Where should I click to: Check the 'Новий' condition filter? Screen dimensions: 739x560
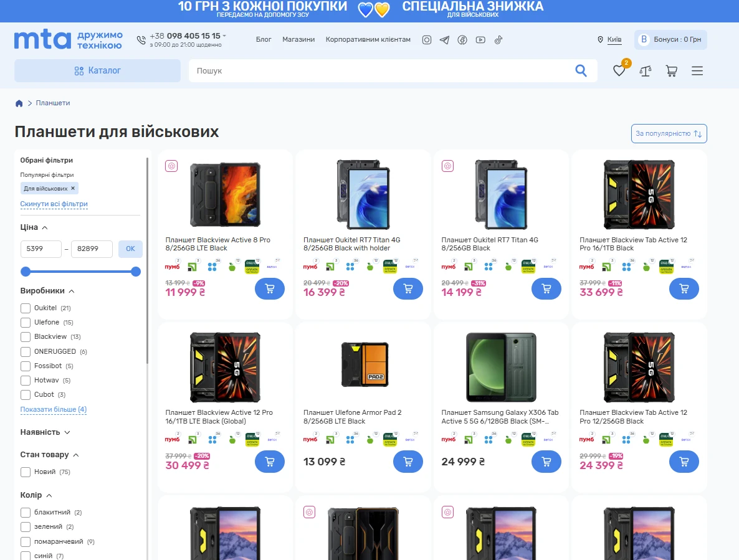(x=26, y=472)
